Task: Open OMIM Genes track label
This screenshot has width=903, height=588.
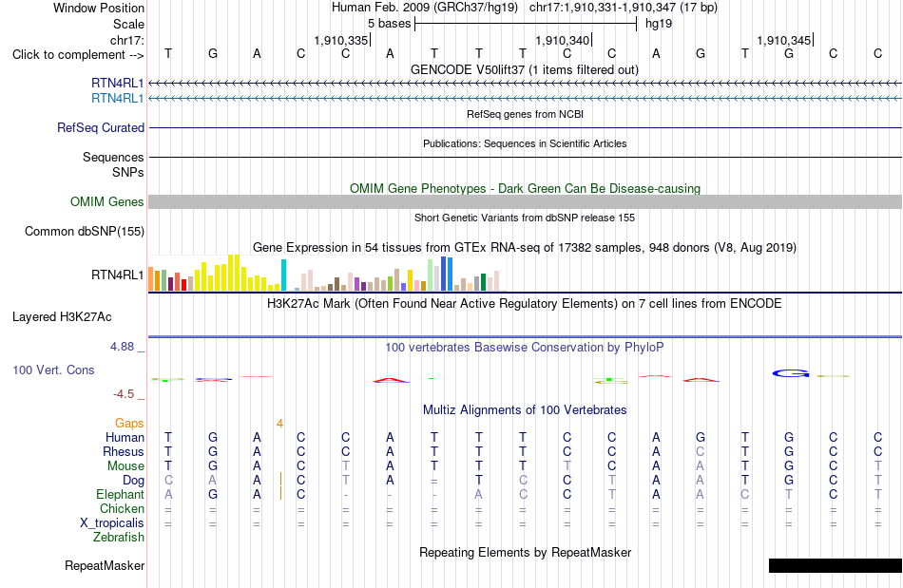Action: coord(107,202)
